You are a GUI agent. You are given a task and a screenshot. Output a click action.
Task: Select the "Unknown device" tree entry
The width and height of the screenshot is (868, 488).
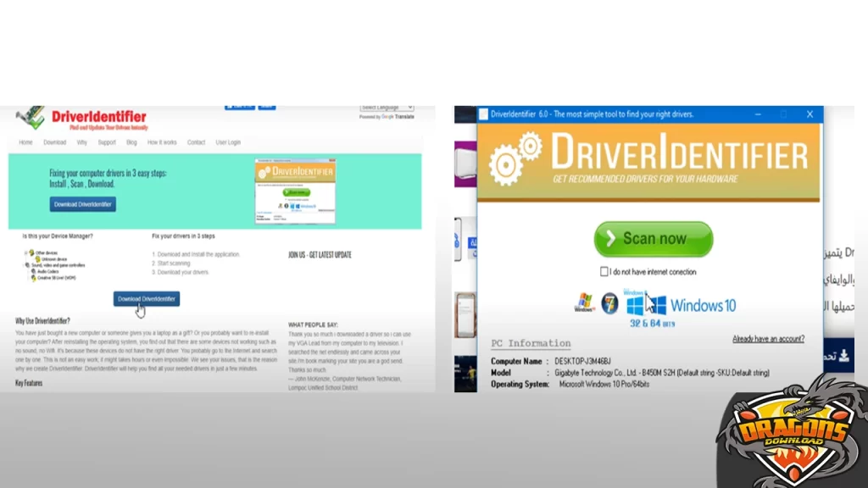53,258
